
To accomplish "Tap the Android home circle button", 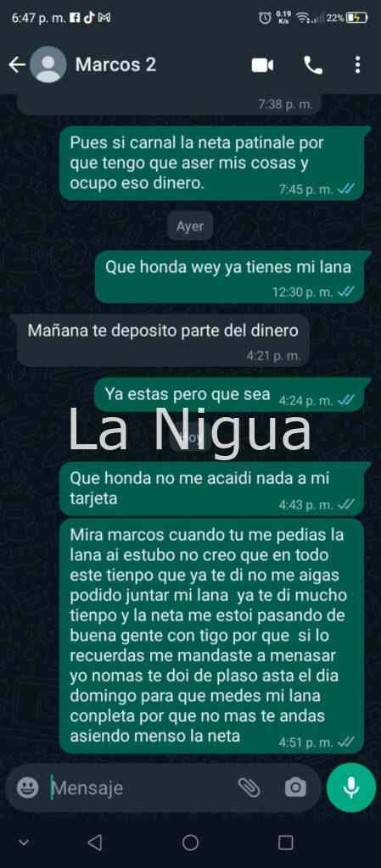I will (x=190, y=843).
